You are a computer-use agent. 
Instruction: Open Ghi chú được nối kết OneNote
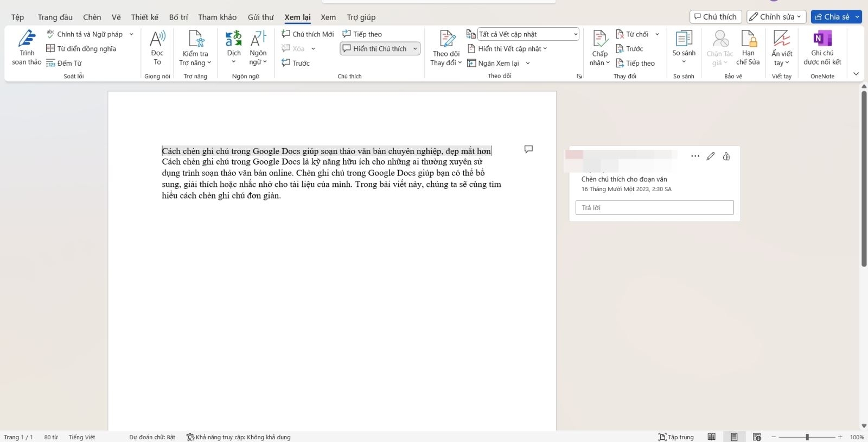(822, 48)
